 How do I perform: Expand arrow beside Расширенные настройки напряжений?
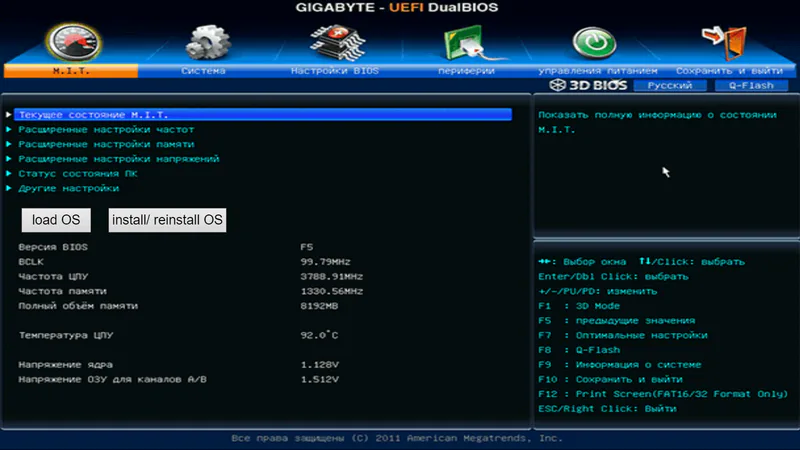9,159
